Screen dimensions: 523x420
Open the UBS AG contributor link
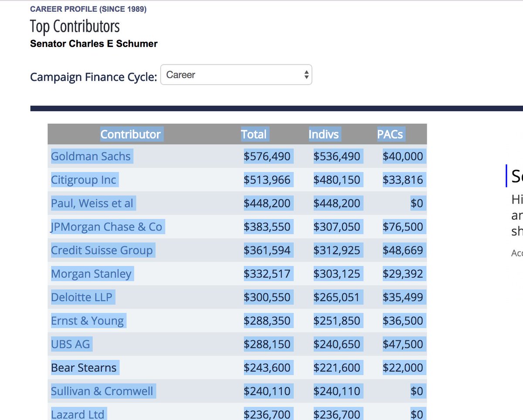pos(71,344)
